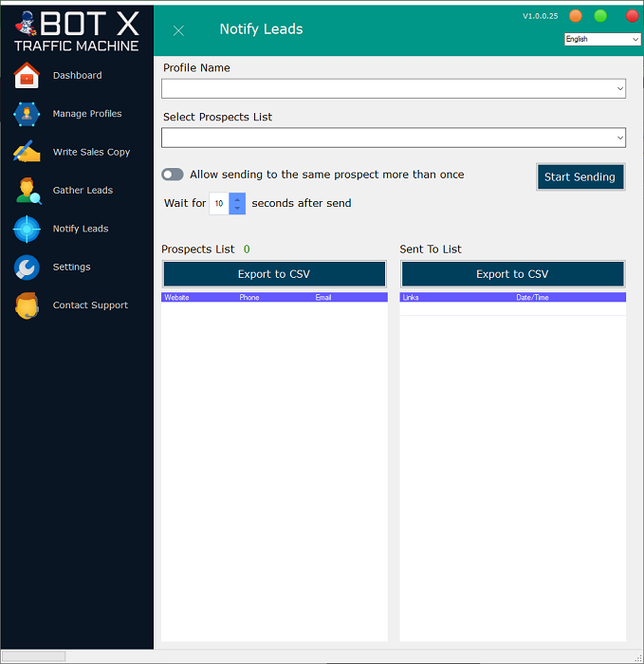Open Settings menu item

(71, 267)
